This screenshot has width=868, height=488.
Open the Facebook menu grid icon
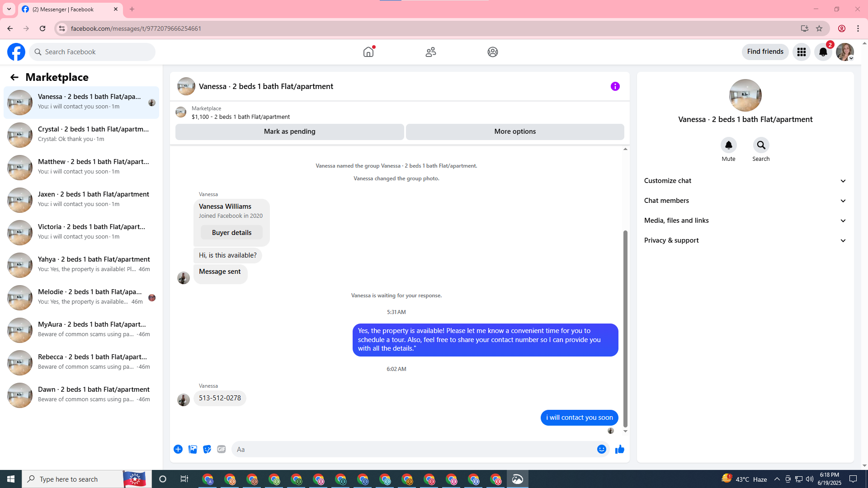pos(802,52)
